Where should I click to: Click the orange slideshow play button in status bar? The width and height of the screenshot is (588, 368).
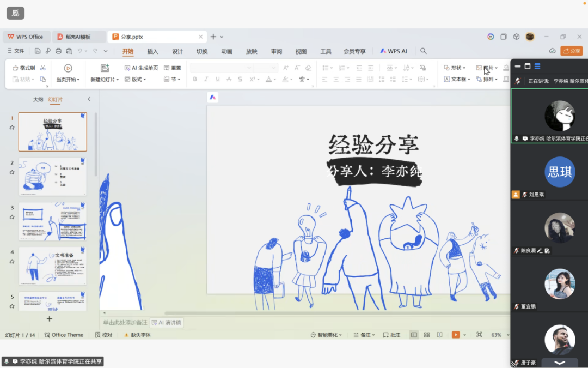456,335
